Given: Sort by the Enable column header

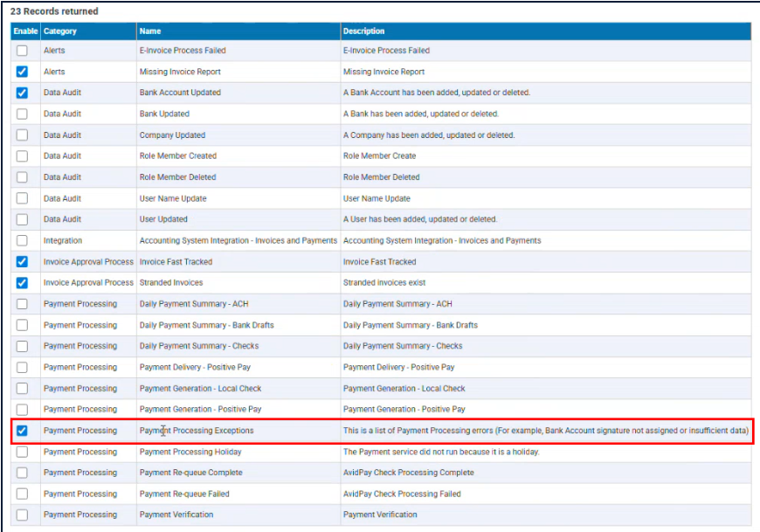Looking at the screenshot, I should [x=25, y=31].
